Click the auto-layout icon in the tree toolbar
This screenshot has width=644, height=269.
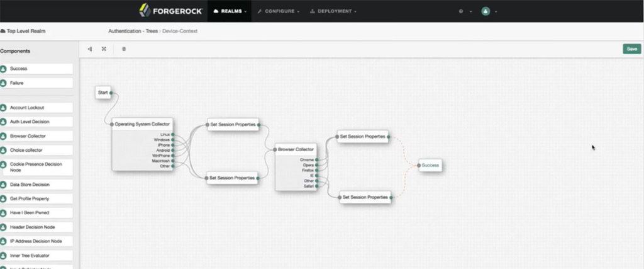point(90,49)
